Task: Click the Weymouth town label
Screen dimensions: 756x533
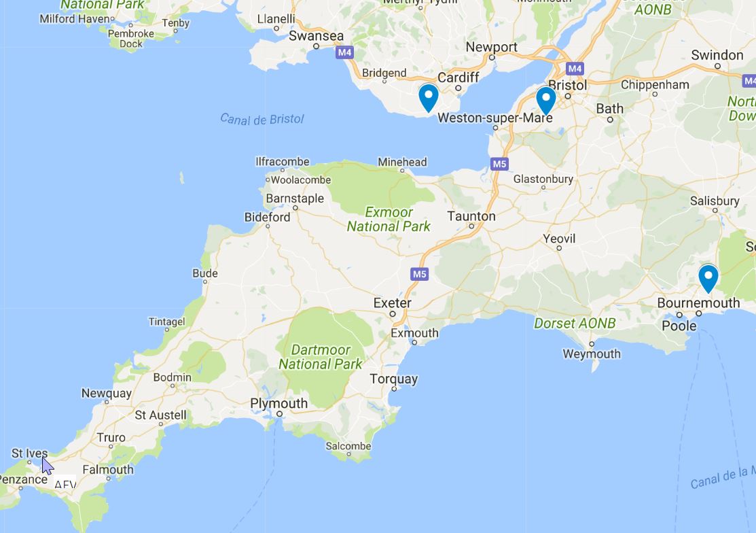Action: pos(592,354)
